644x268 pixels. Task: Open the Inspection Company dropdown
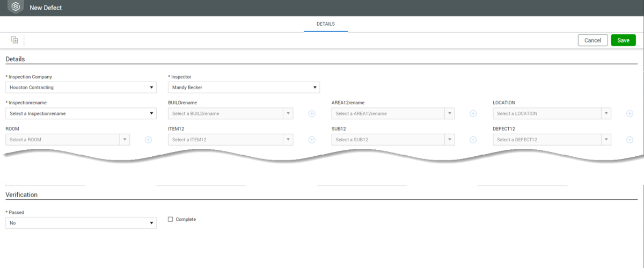[x=81, y=88]
